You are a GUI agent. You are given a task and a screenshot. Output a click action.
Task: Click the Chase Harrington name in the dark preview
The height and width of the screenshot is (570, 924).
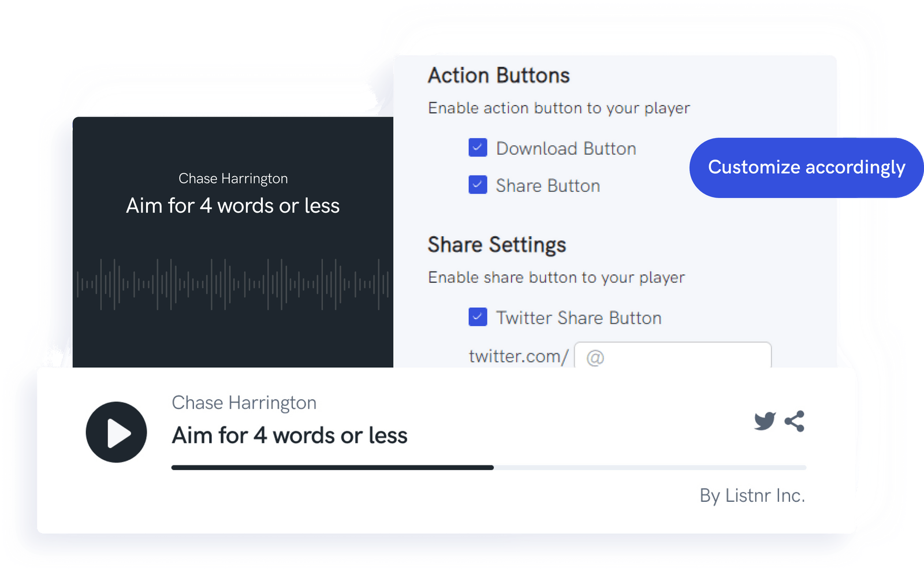tap(233, 178)
